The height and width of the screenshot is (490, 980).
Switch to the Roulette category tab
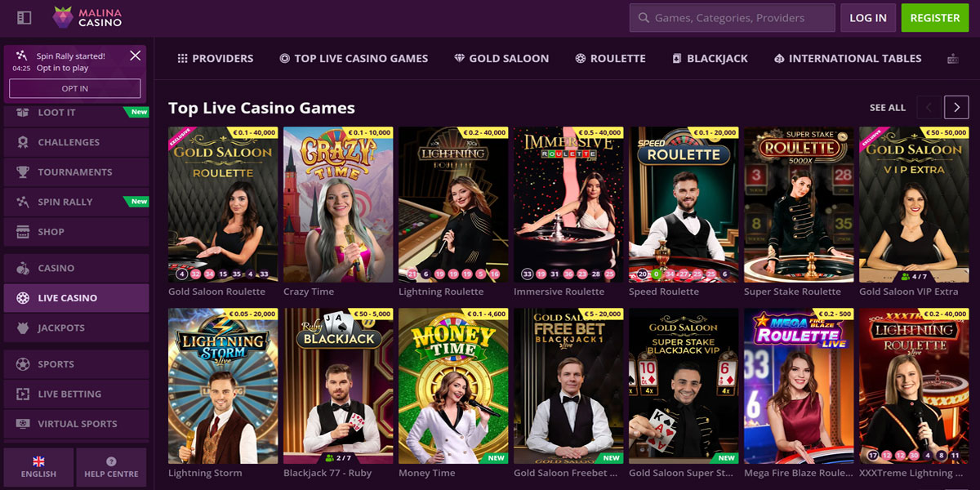tap(610, 58)
